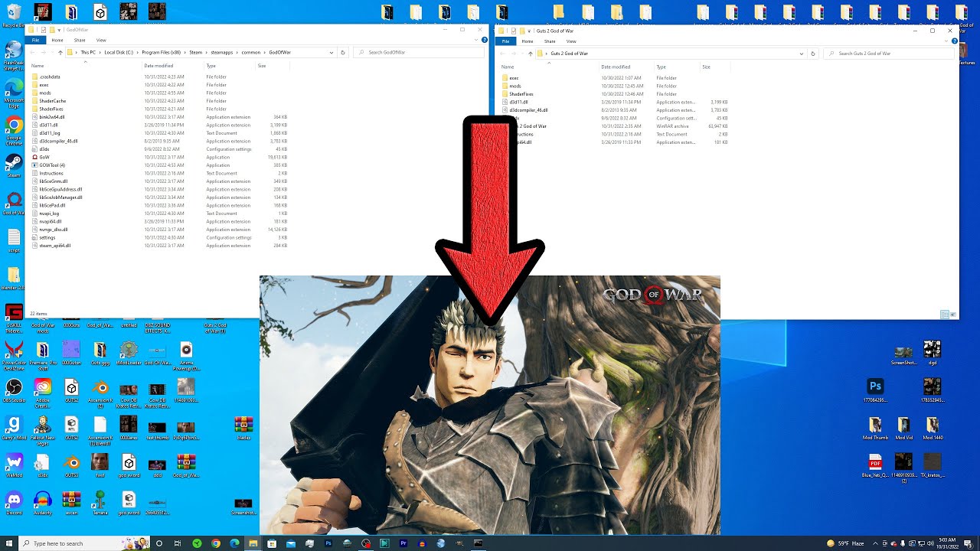Click the Windows Start button

click(8, 543)
